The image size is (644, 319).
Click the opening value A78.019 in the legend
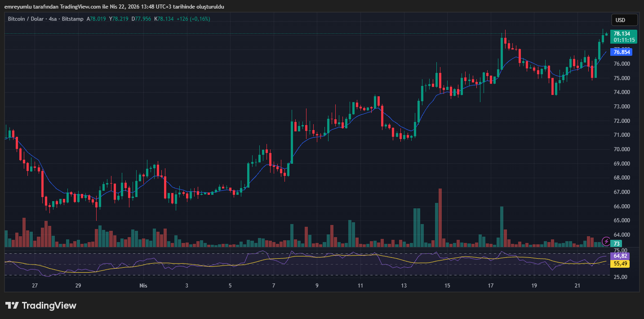pyautogui.click(x=96, y=19)
